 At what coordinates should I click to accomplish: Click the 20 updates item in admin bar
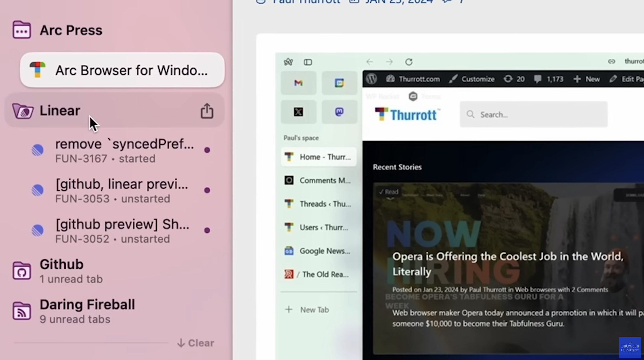click(514, 79)
